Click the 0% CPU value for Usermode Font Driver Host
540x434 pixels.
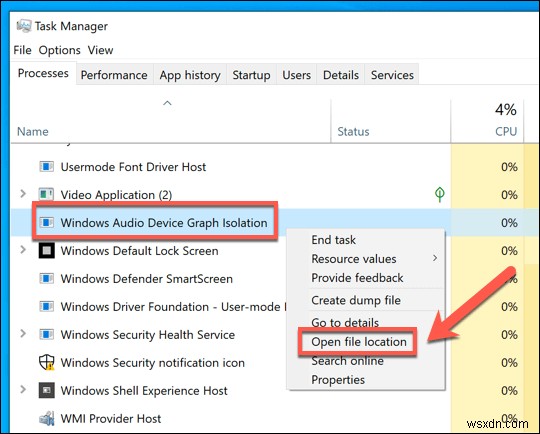[x=509, y=167]
